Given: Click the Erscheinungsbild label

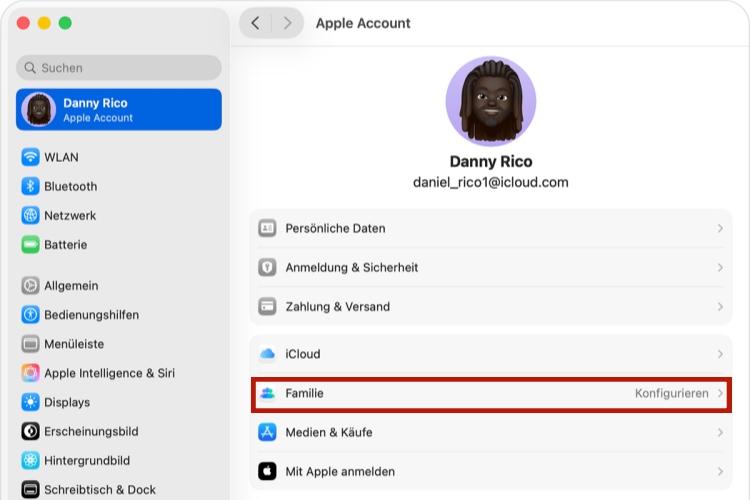Looking at the screenshot, I should coord(91,432).
